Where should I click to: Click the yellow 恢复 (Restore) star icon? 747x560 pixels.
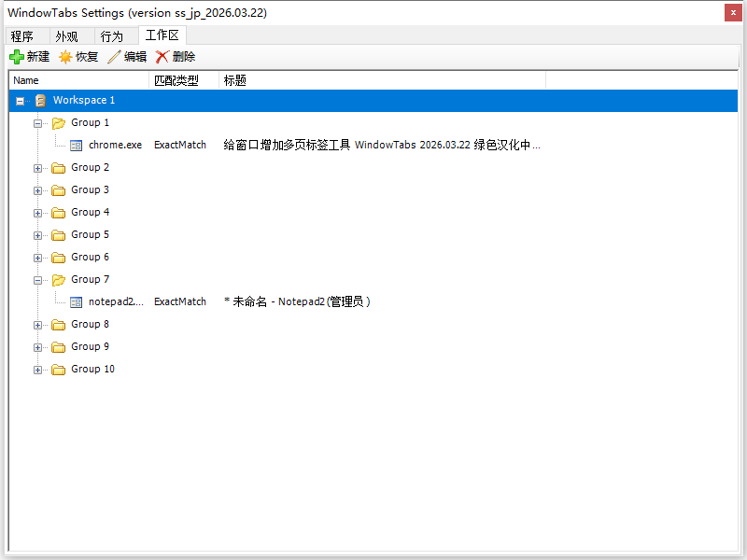click(x=63, y=56)
